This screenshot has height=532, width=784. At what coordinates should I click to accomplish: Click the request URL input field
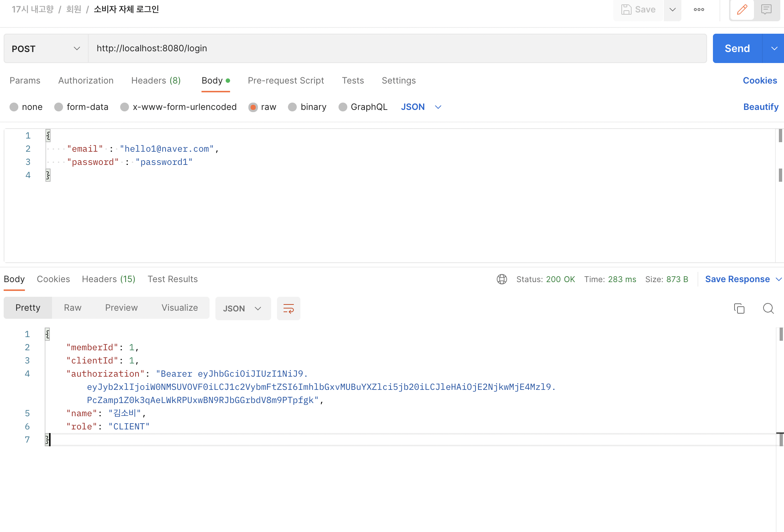397,48
